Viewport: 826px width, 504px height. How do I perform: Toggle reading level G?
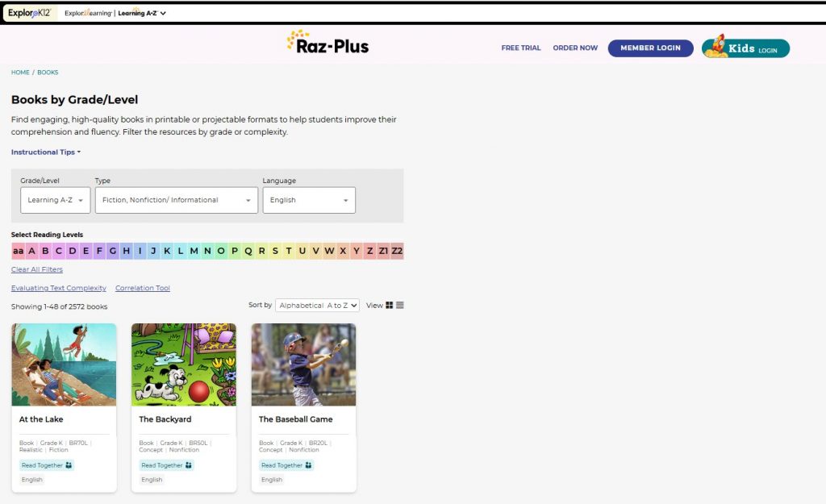tap(113, 252)
